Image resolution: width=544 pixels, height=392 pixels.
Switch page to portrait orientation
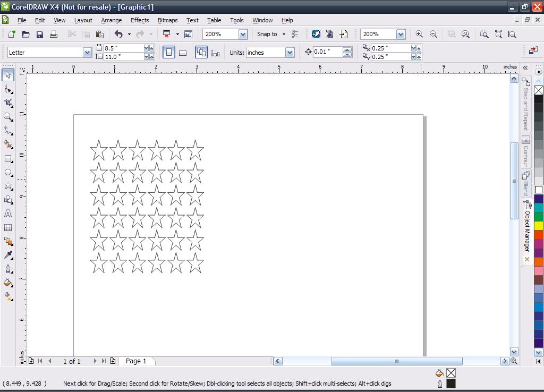[x=169, y=52]
